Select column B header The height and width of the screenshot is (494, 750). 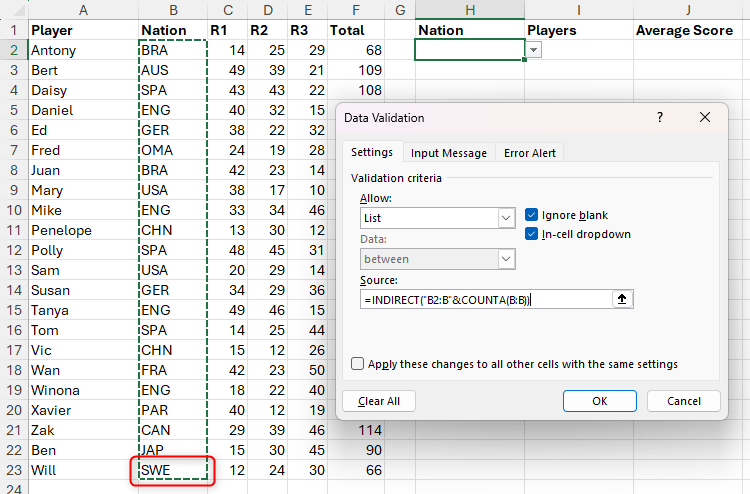click(173, 9)
